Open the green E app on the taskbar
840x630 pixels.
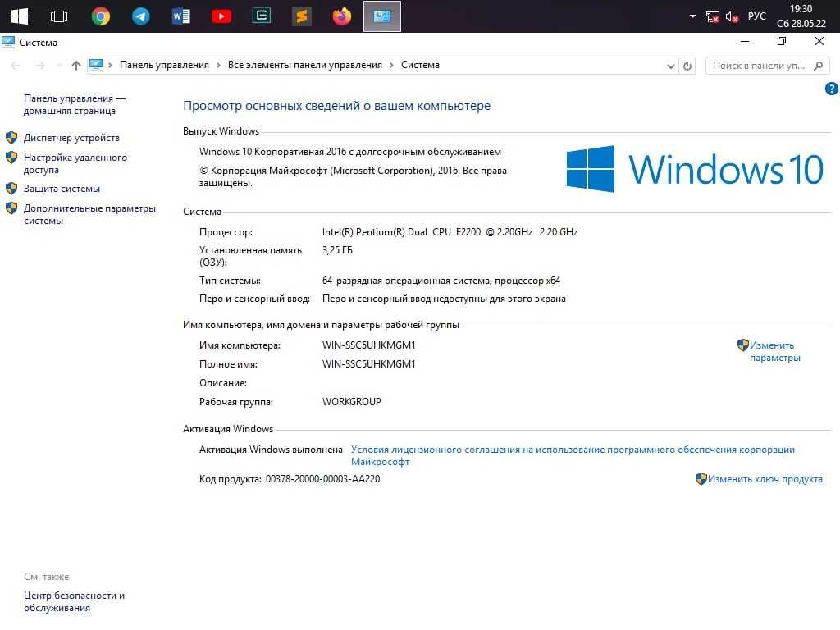(x=262, y=16)
